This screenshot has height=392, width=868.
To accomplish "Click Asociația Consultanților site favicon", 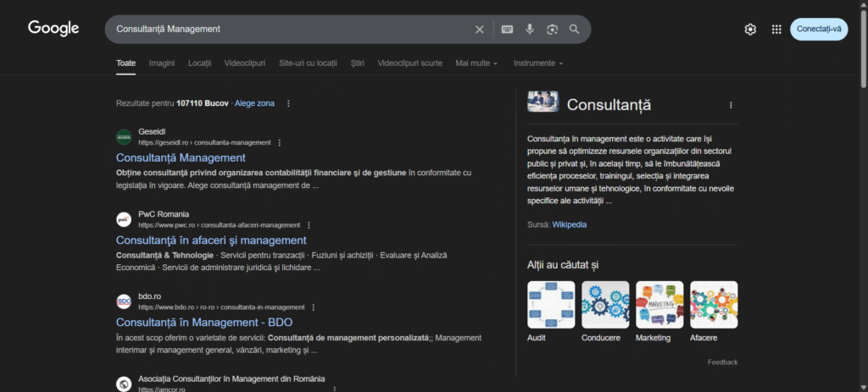I will 124,384.
